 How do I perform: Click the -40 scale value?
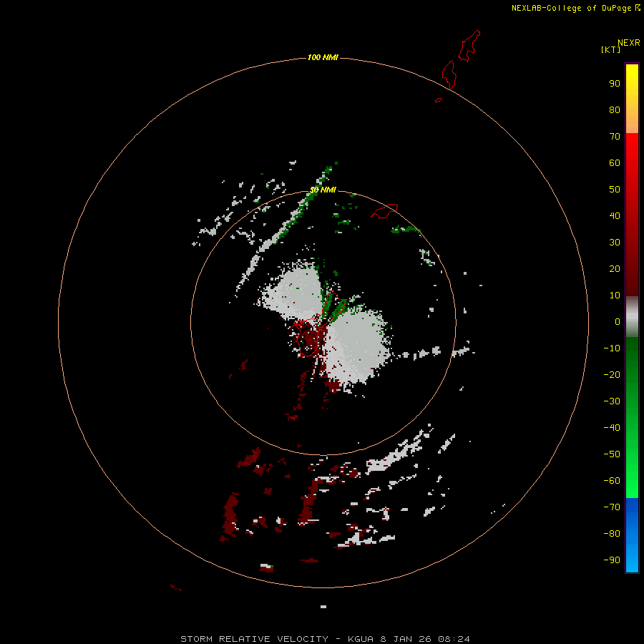[612, 428]
